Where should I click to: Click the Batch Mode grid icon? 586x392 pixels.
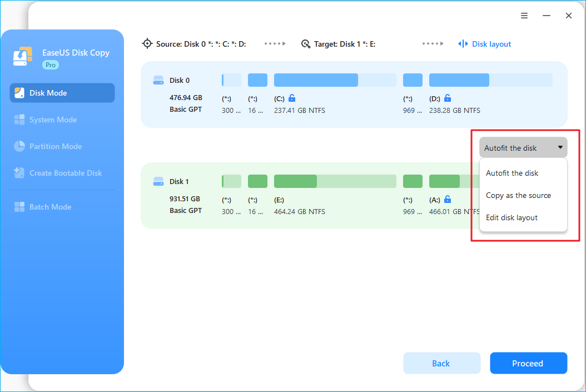[19, 207]
